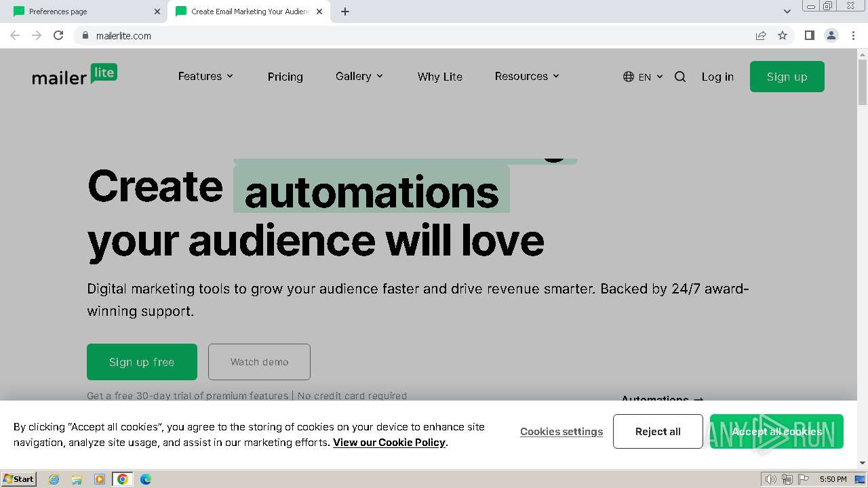Image resolution: width=868 pixels, height=488 pixels.
Task: Click the 5:50 PM taskbar clock
Action: [x=833, y=479]
